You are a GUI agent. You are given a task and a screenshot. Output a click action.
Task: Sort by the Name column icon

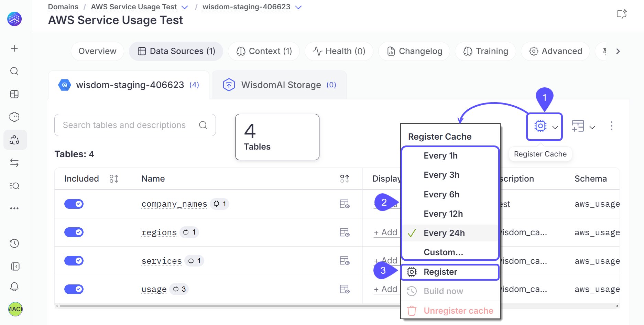click(x=345, y=179)
